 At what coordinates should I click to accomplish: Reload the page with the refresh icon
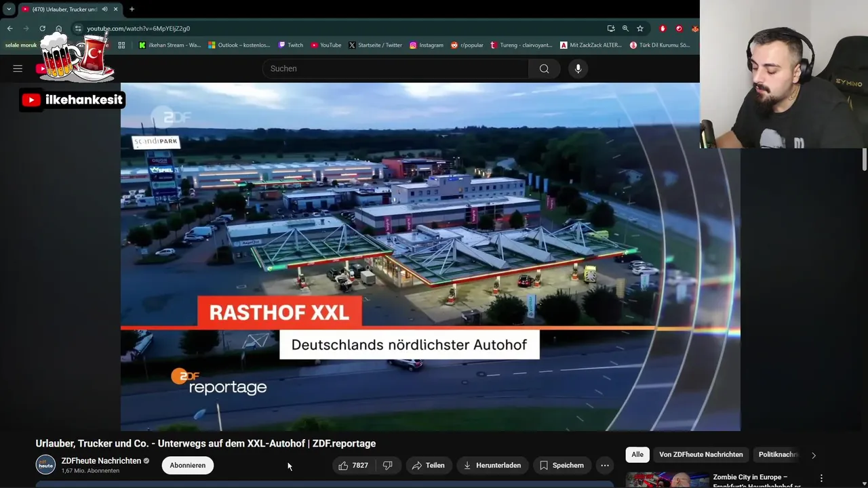click(x=42, y=28)
